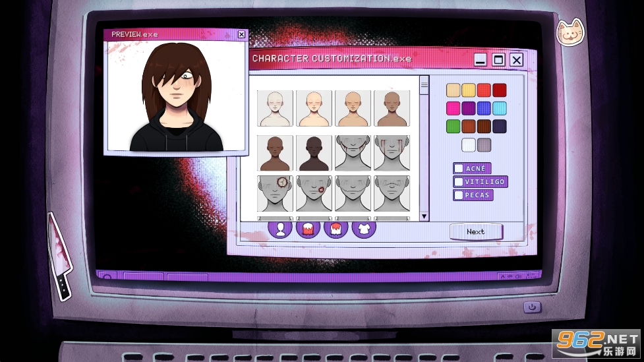
Task: Choose the palest skin tone thumbnail
Action: 275,108
